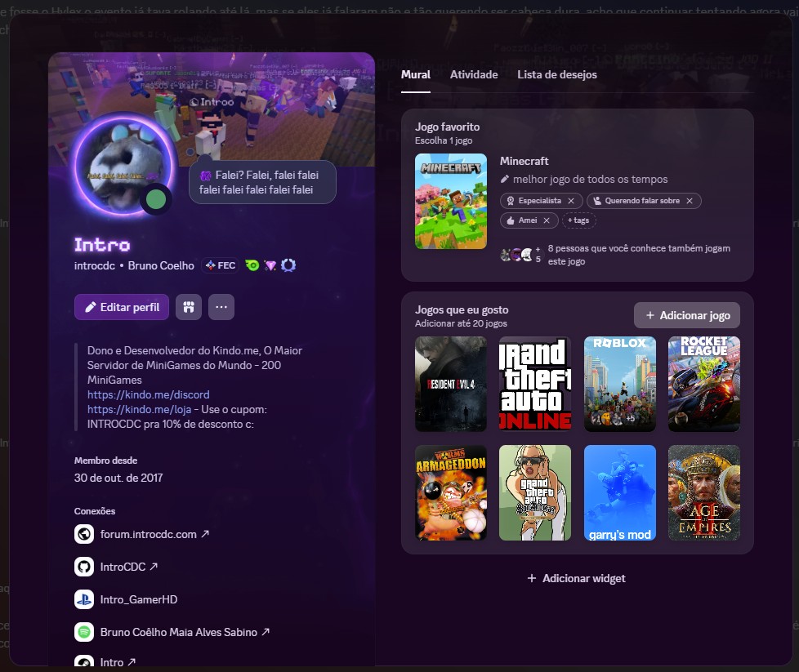
Task: Click the green Active Developer badge
Action: pos(253,265)
